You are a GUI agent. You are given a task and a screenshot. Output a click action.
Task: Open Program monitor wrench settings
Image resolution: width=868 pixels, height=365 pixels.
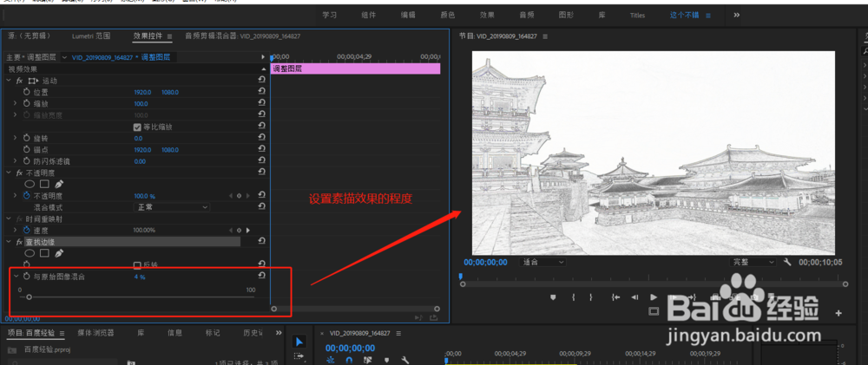point(787,263)
